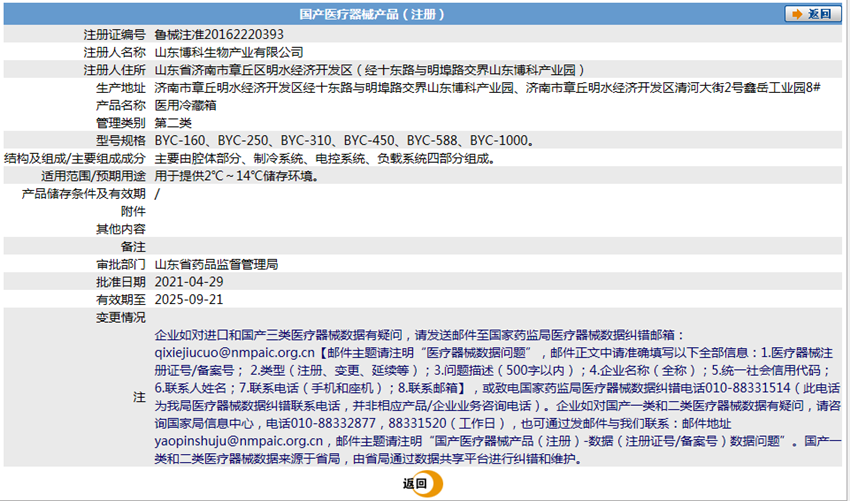
Task: Click the 结构及组成/主要组成成分 label
Action: [x=75, y=158]
